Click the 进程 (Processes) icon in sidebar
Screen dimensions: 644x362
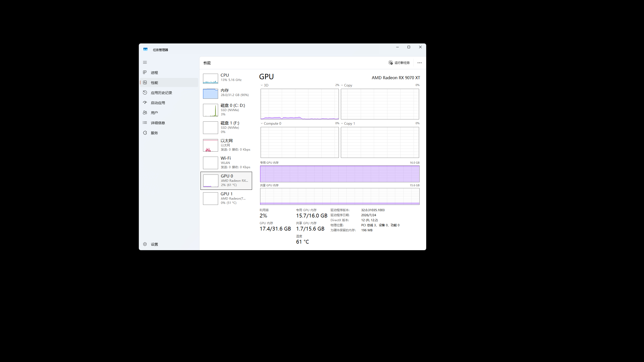(x=145, y=72)
